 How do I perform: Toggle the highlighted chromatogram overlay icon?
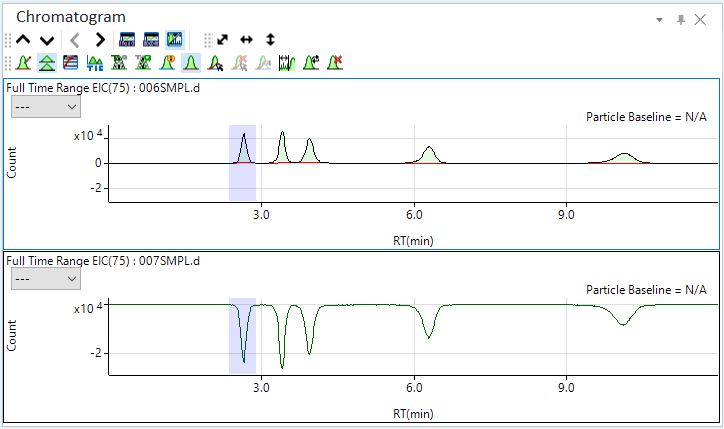(x=175, y=40)
